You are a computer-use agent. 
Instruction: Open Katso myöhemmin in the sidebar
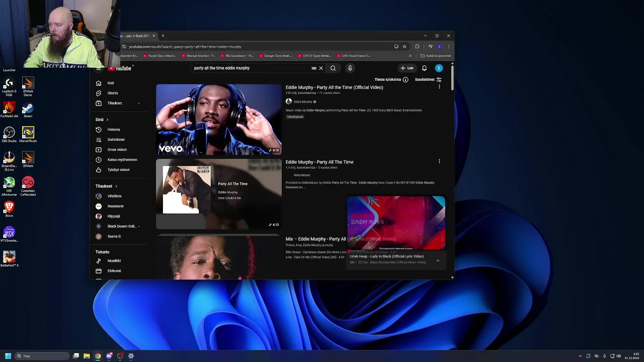pyautogui.click(x=119, y=159)
